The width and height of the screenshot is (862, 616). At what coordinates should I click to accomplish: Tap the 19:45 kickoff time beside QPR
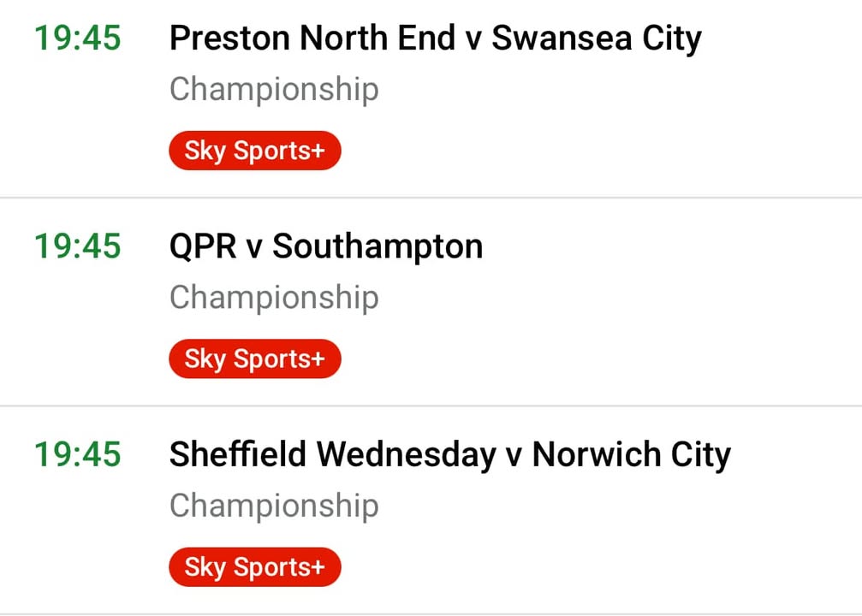(x=78, y=247)
